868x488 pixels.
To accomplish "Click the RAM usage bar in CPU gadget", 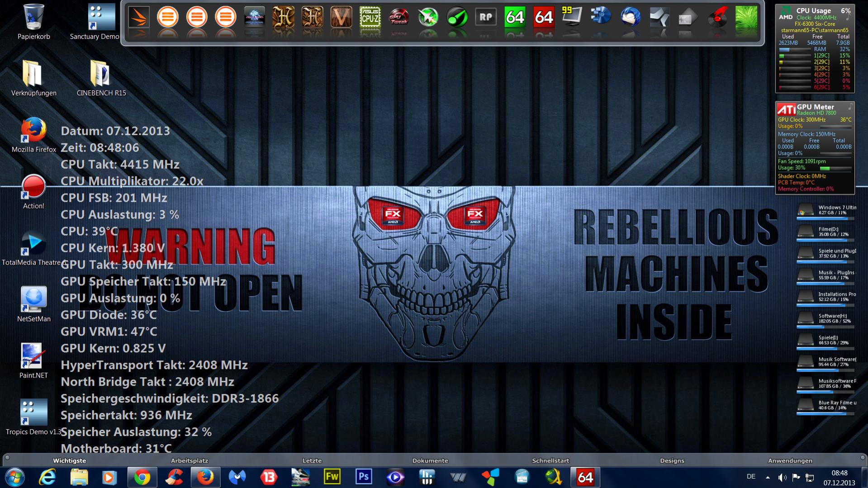I will (x=795, y=49).
